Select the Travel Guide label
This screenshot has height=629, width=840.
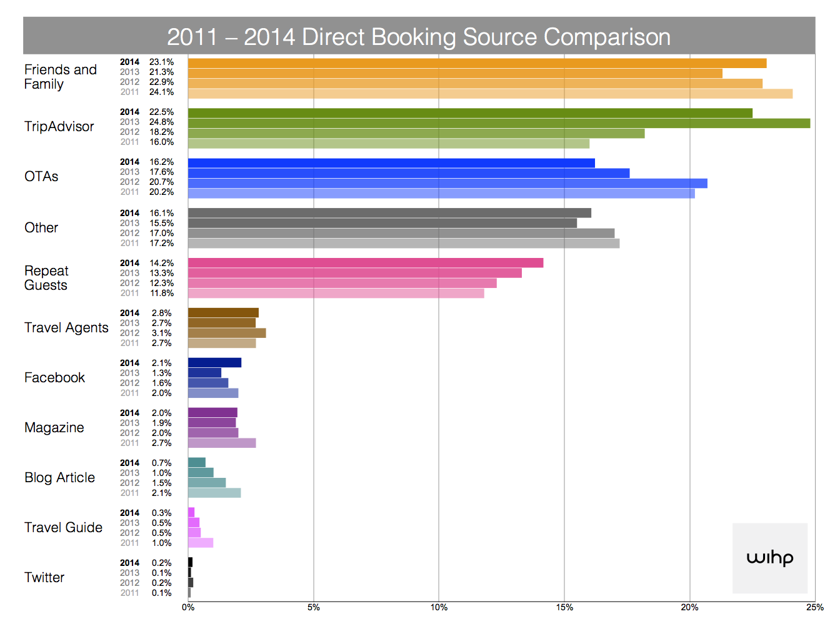tap(63, 528)
